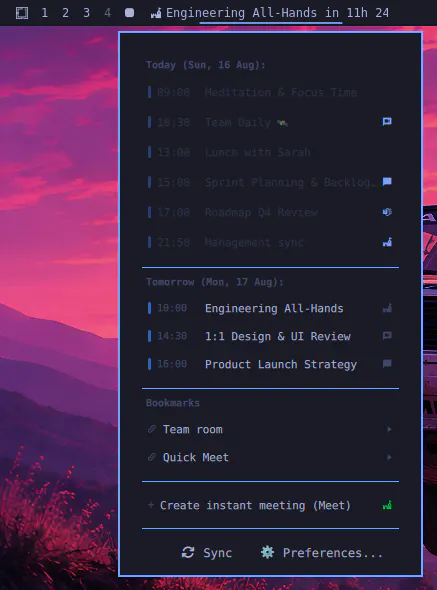Click the chat icon on the Sprint Planning row
This screenshot has height=590, width=437.
[387, 182]
